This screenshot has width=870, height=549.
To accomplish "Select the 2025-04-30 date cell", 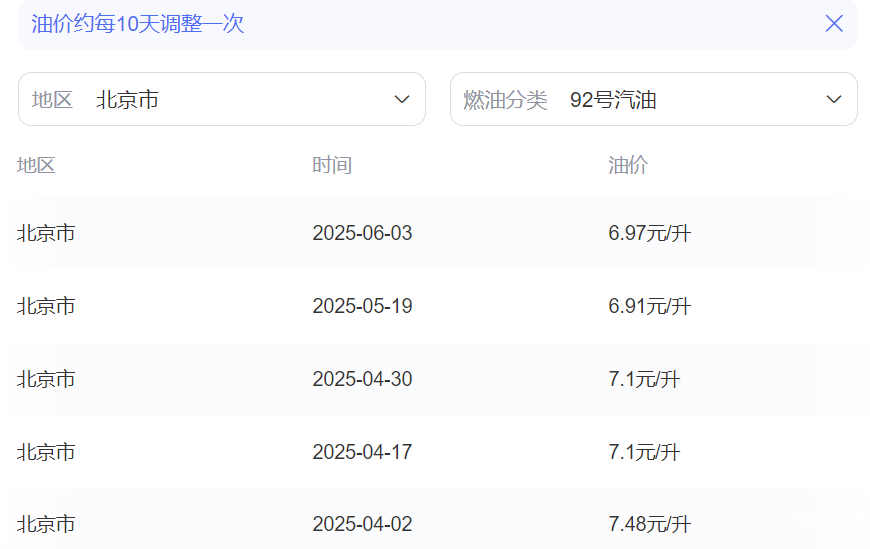I will (x=362, y=379).
